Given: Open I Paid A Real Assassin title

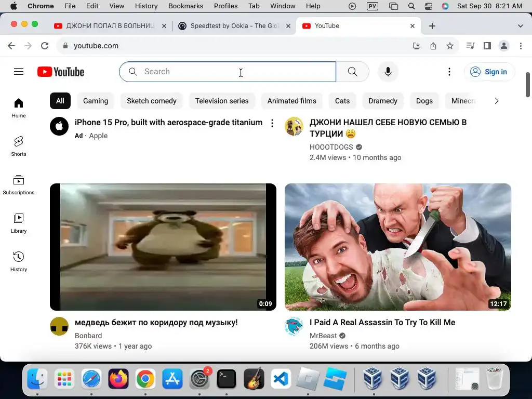Looking at the screenshot, I should (x=382, y=322).
